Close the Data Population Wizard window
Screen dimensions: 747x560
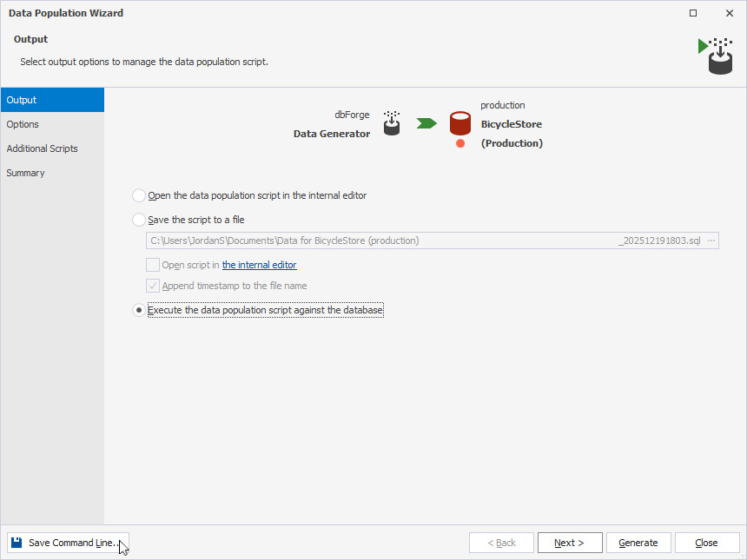730,13
